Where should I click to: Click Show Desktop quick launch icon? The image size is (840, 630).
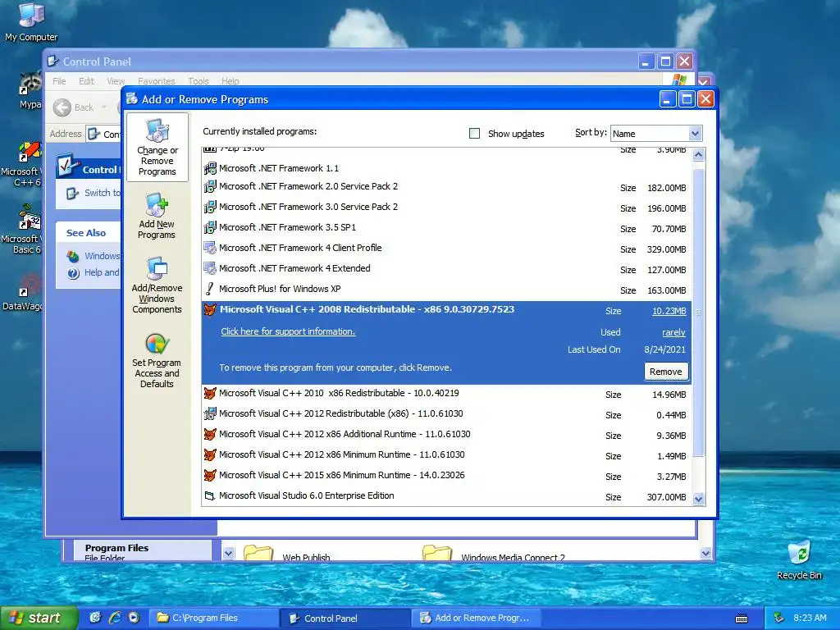tap(95, 618)
